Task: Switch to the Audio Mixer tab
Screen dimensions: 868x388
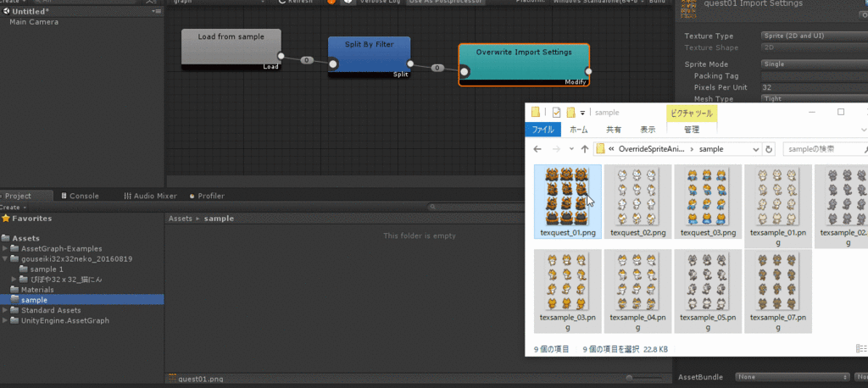Action: (151, 196)
